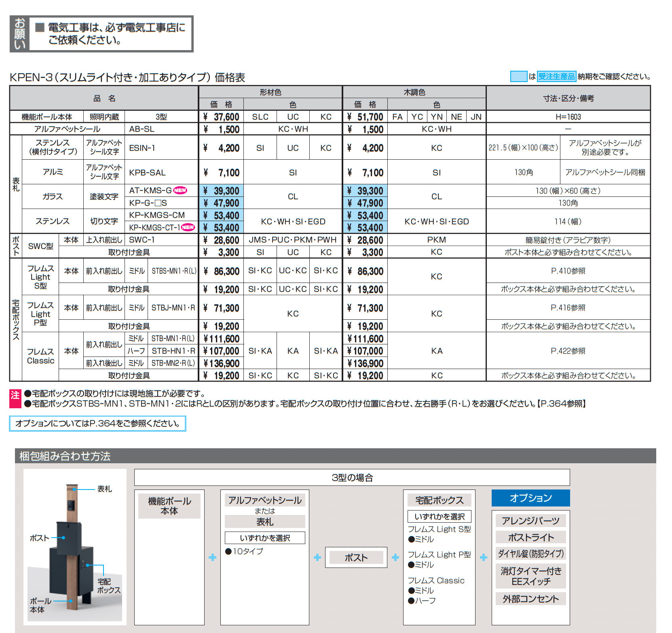This screenshot has height=633, width=672.
Task: Click the KP-G-□S product code
Action: coord(148,203)
